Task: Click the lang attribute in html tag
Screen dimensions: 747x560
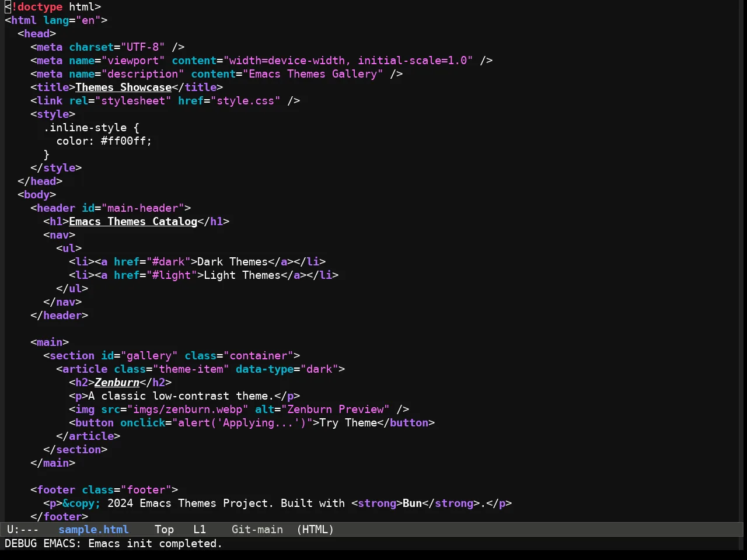Action: point(56,20)
